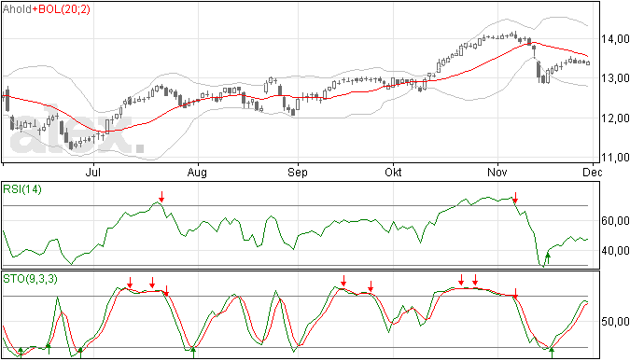Select the Jul label on time axis
644x361 pixels.
(93, 172)
